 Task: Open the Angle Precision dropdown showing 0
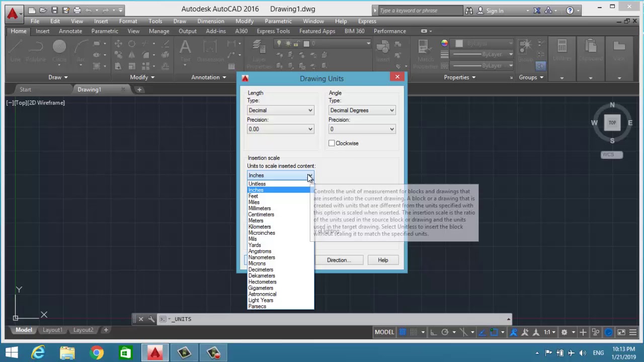pos(362,129)
